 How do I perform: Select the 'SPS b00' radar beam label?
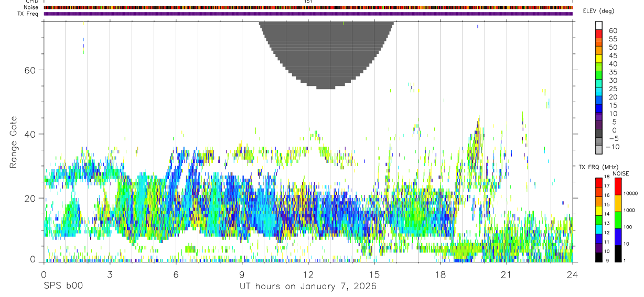tap(63, 287)
